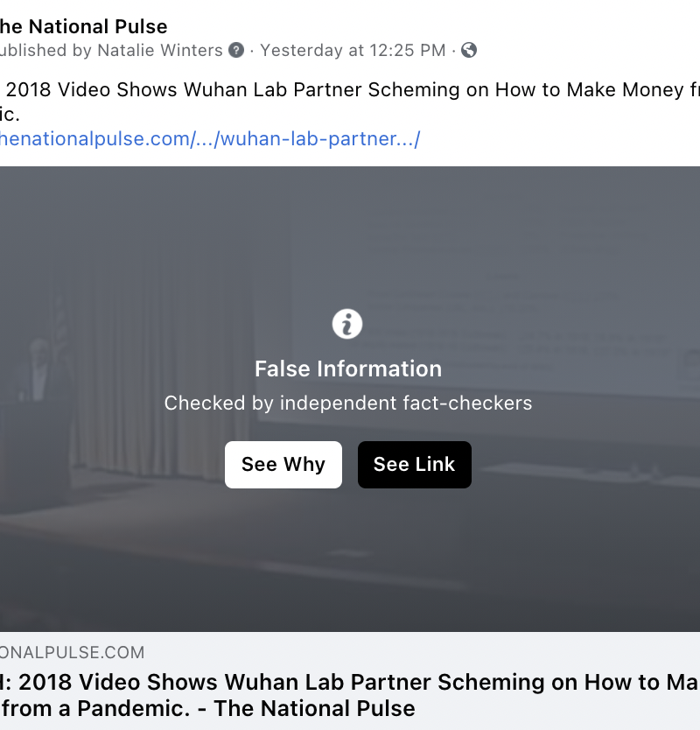Image resolution: width=700 pixels, height=730 pixels.
Task: Open The National Pulse page name
Action: [x=84, y=27]
